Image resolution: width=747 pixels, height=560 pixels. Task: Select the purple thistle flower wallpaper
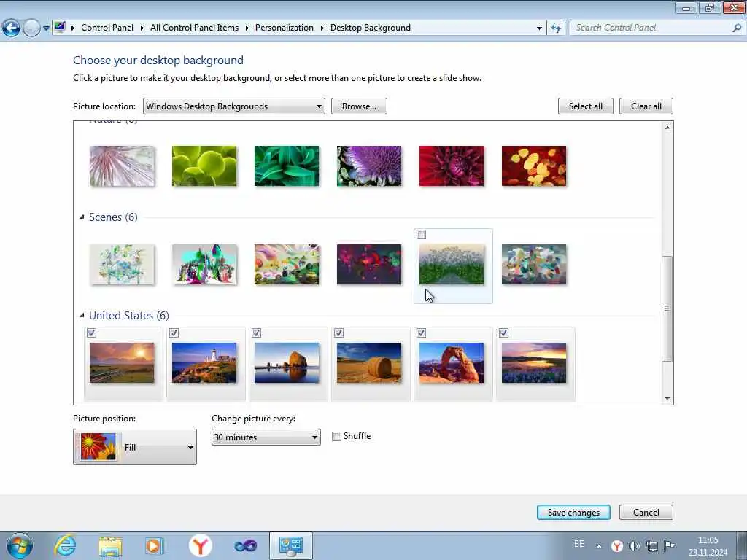tap(369, 166)
